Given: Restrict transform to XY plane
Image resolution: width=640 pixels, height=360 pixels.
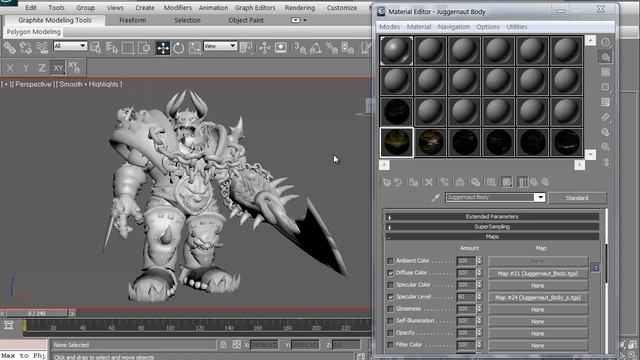Looking at the screenshot, I should pos(58,68).
